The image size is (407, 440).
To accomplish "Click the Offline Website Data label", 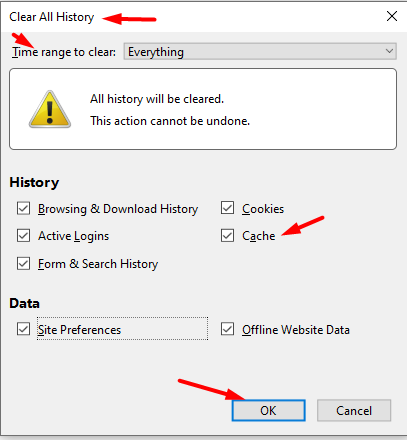I will tap(296, 330).
